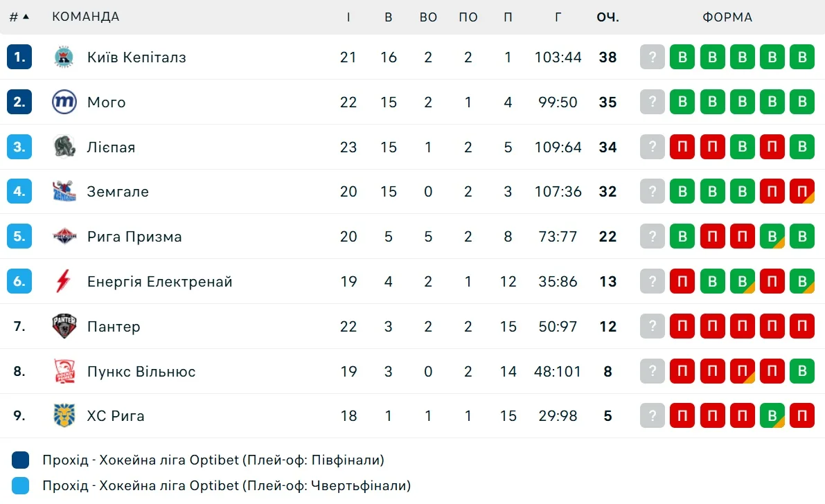Click the ХС Рига lion logo

[x=64, y=416]
